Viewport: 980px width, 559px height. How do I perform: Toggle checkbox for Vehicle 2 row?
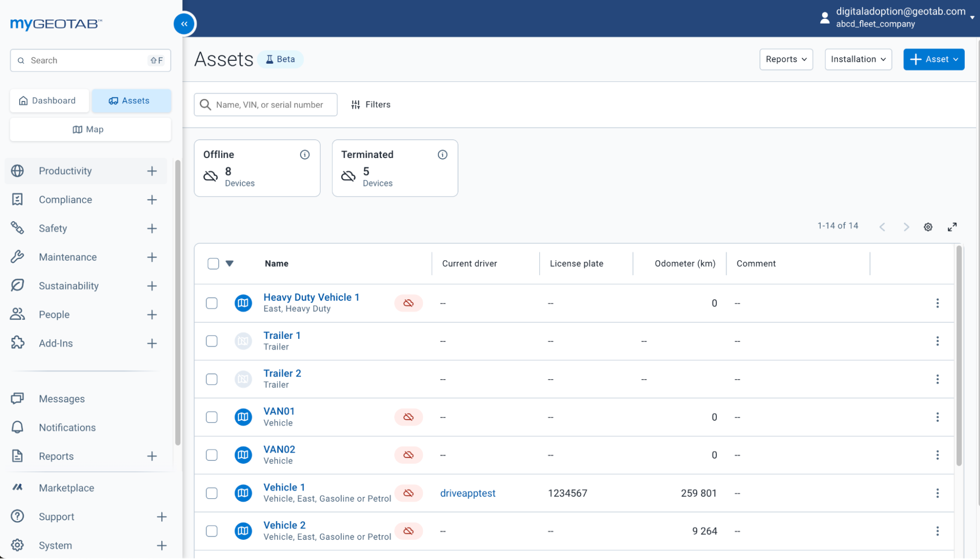coord(211,531)
